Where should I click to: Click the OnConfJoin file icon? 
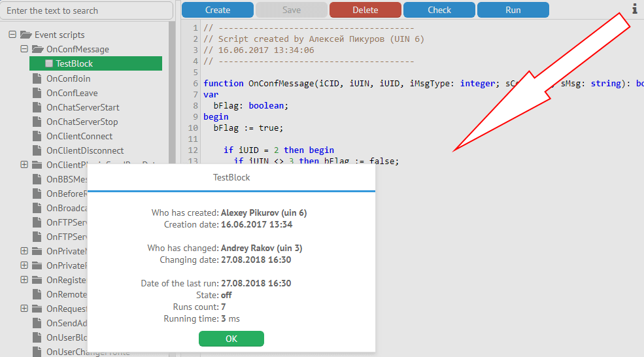click(37, 78)
